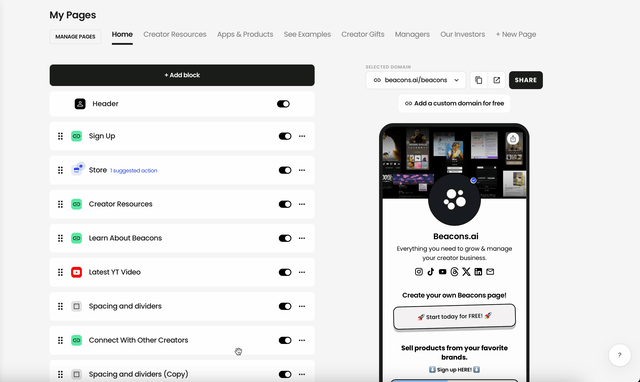The height and width of the screenshot is (382, 640).
Task: Toggle the Header block visibility
Action: pyautogui.click(x=283, y=104)
